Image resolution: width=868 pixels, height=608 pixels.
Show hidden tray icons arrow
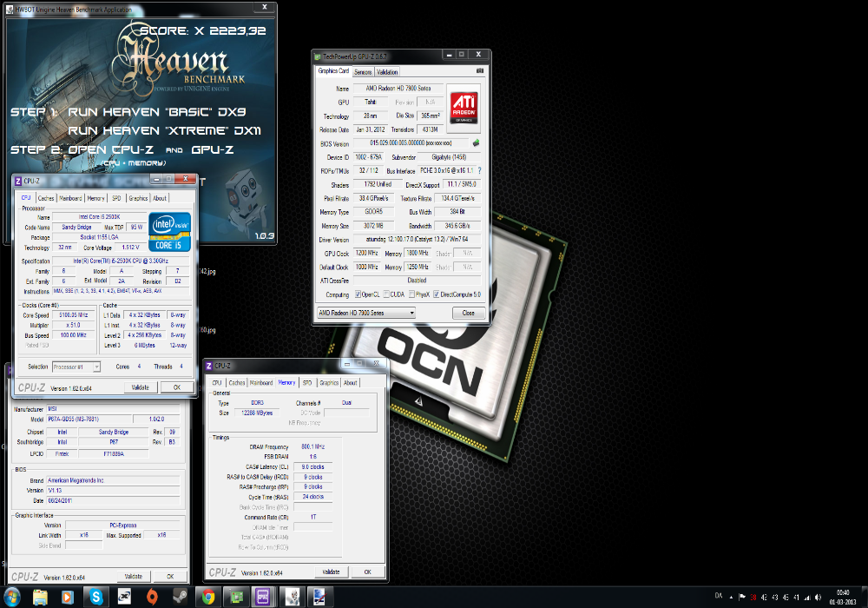tap(731, 597)
